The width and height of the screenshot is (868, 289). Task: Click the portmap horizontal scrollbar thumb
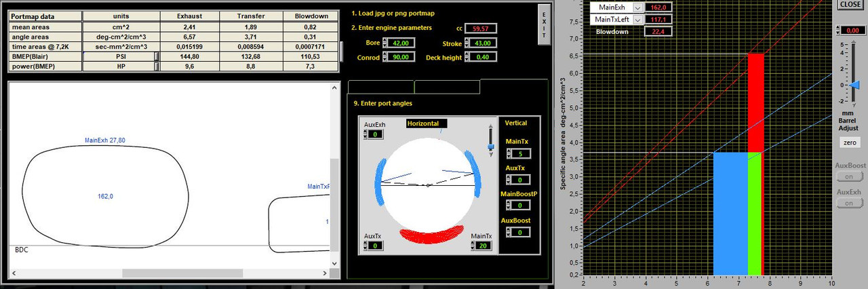click(x=182, y=273)
